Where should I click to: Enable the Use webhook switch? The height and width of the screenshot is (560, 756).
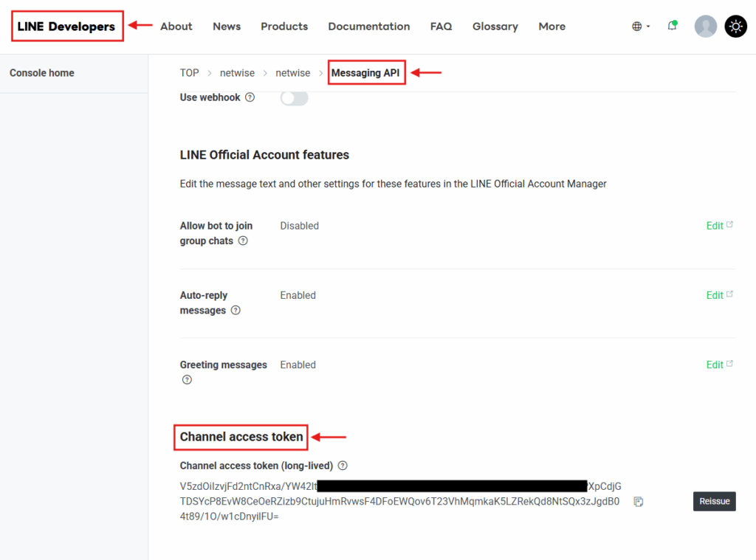294,98
